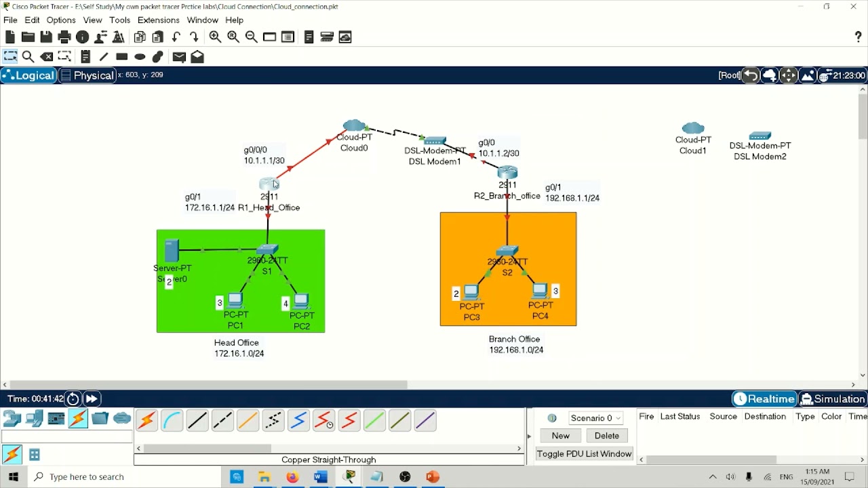This screenshot has height=488, width=868.
Task: Switch to Realtime mode
Action: [x=764, y=399]
